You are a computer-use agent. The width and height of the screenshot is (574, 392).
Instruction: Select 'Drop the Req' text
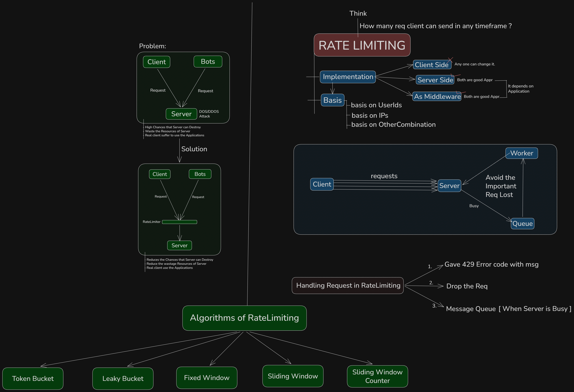click(467, 286)
